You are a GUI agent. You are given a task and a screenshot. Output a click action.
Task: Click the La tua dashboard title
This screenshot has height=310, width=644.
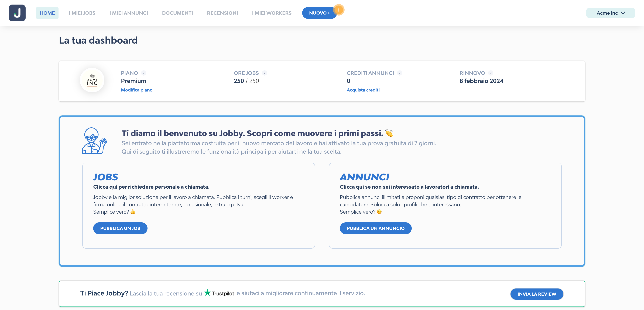click(98, 40)
